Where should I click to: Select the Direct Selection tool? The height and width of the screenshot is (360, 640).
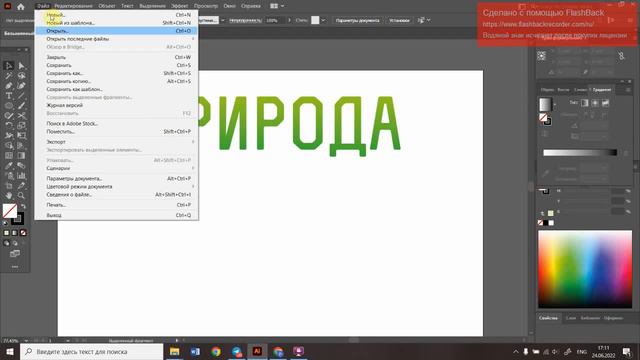21,66
